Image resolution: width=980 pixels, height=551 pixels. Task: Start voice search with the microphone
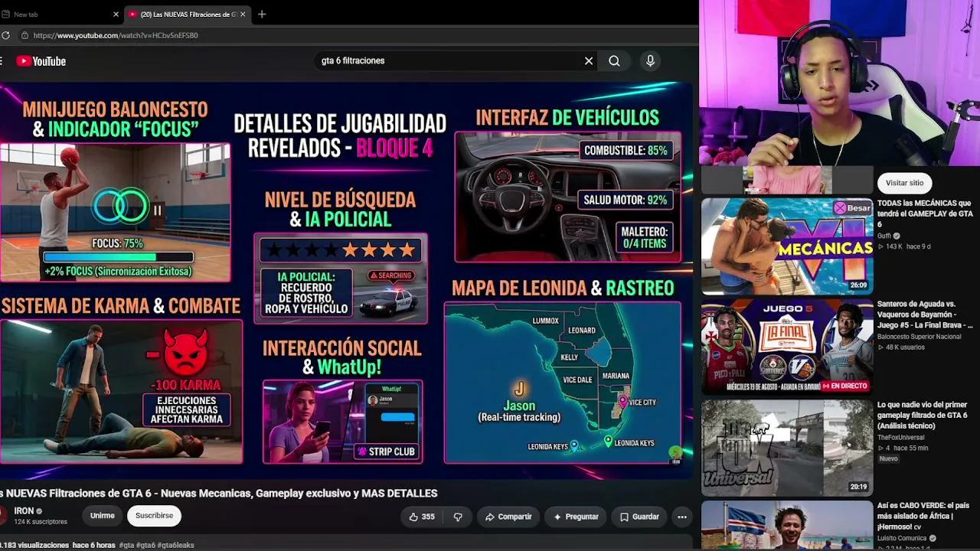[650, 60]
